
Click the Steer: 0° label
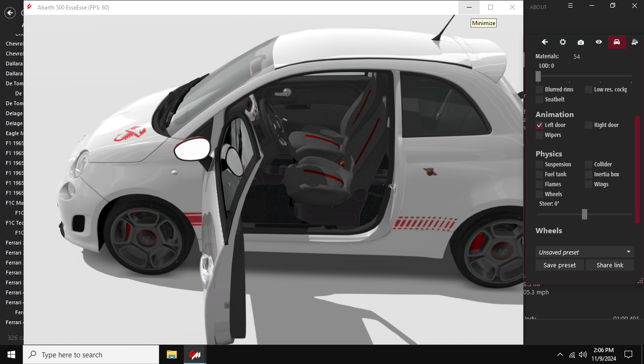pos(549,204)
